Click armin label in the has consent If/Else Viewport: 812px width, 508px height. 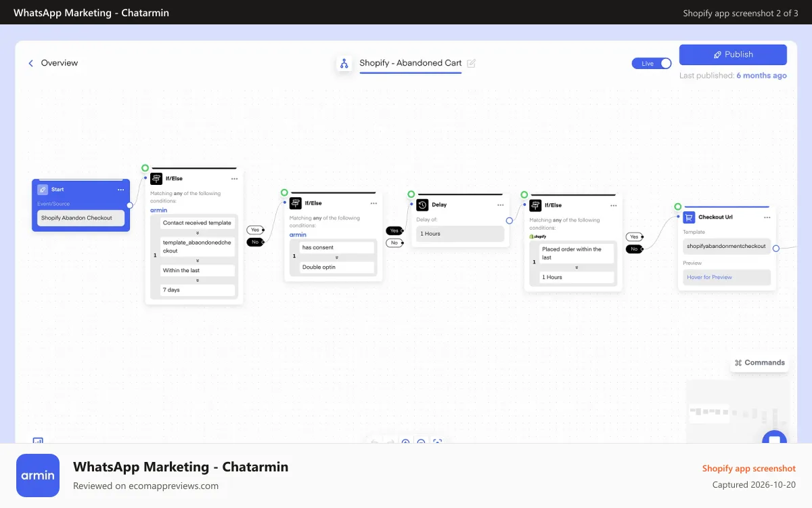pyautogui.click(x=298, y=235)
